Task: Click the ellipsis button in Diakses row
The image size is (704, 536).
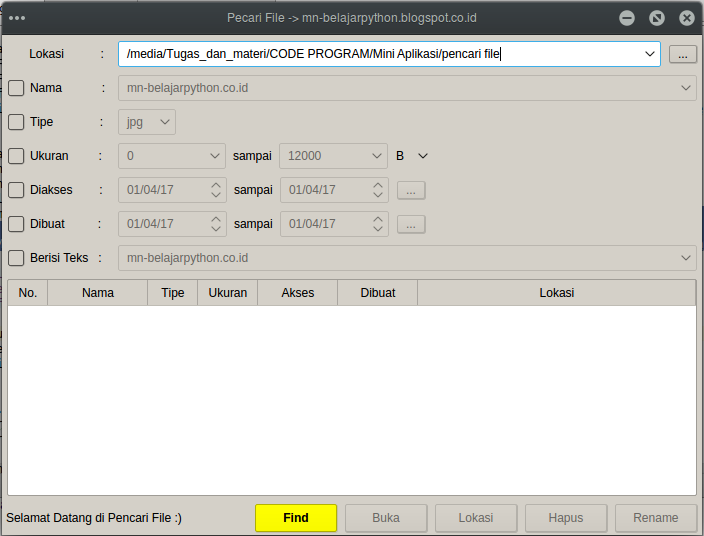Action: coord(411,190)
